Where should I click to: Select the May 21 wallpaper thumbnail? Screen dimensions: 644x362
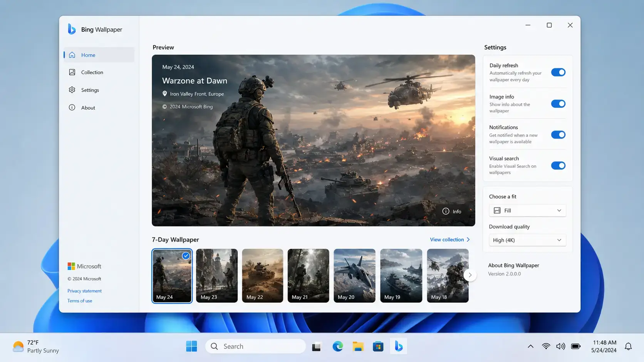309,275
